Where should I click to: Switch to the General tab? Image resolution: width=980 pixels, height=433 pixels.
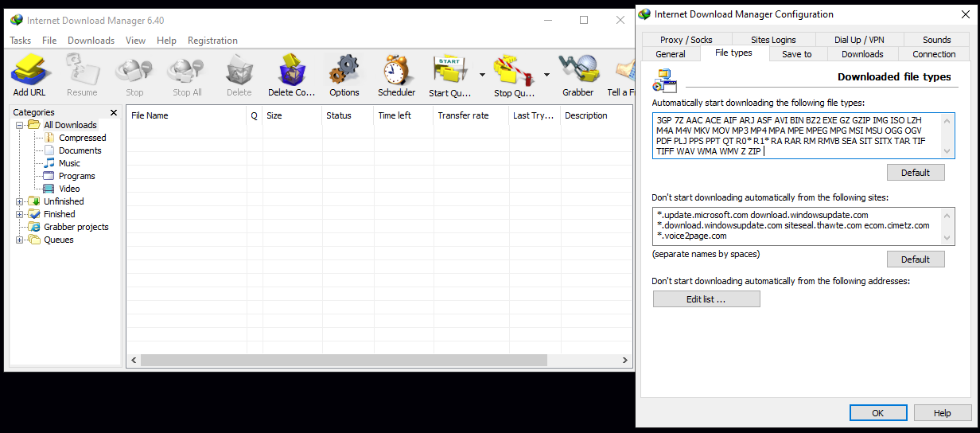tap(671, 54)
